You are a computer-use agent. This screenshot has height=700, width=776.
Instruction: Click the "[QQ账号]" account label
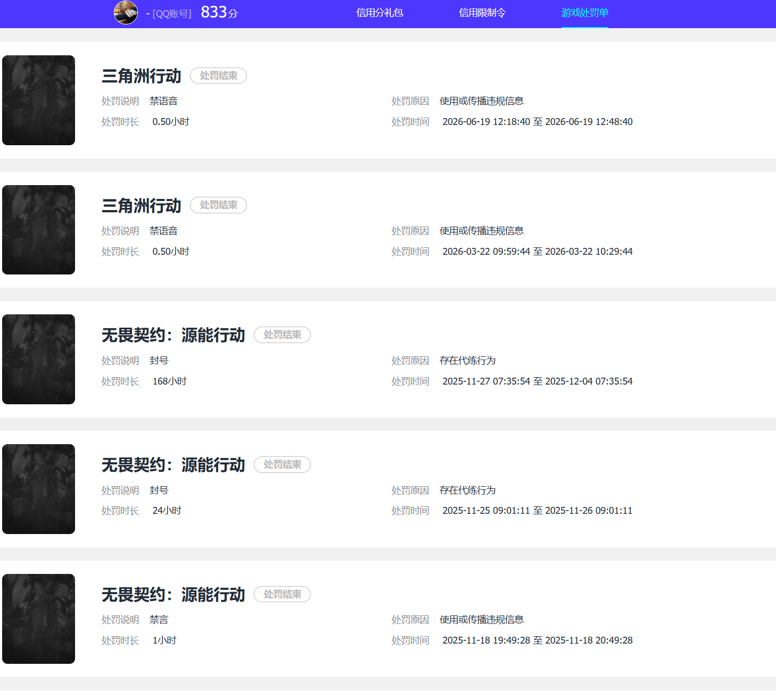[x=172, y=13]
